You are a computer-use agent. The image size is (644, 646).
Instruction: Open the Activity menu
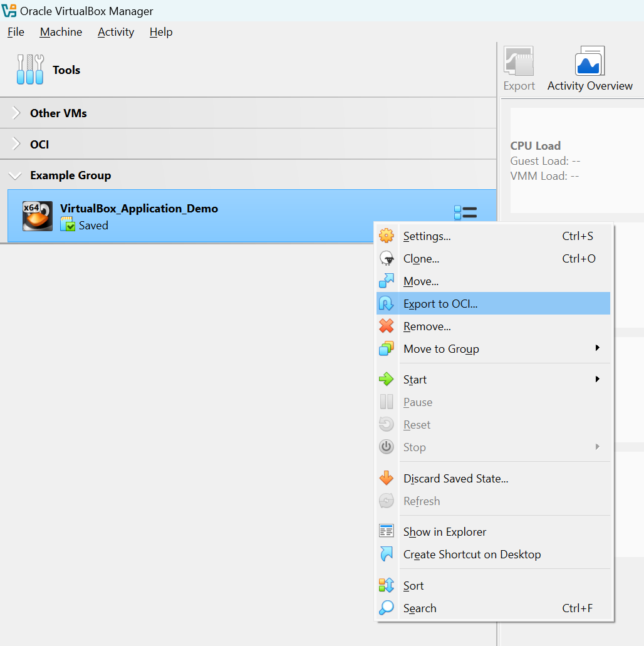[x=116, y=32]
